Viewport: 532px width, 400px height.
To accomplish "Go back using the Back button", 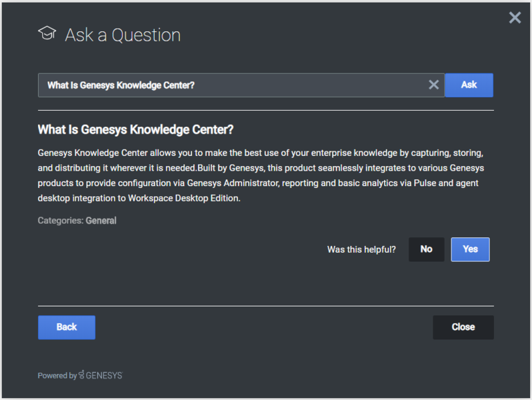I will 67,327.
